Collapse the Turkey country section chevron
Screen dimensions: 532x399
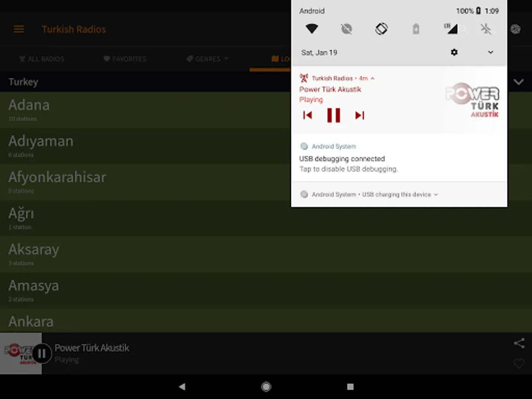pos(518,82)
